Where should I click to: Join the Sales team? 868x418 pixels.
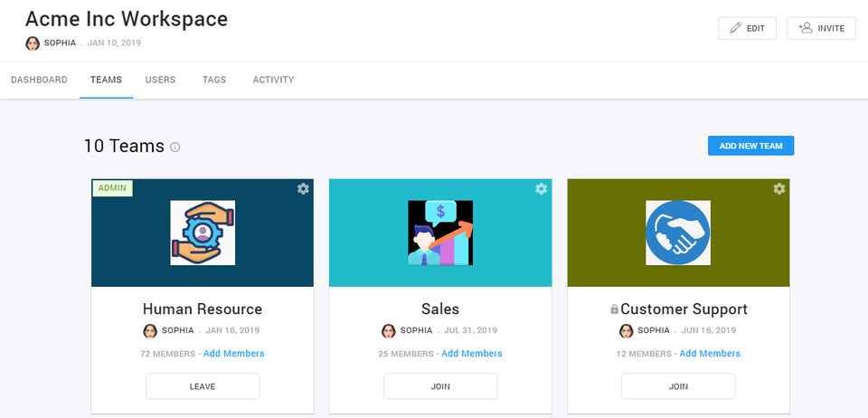tap(440, 386)
